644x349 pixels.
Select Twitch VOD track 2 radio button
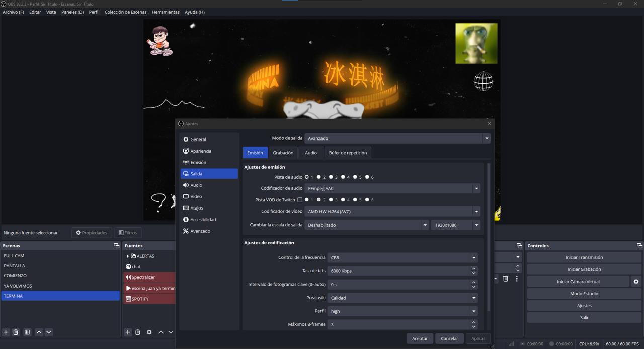318,200
